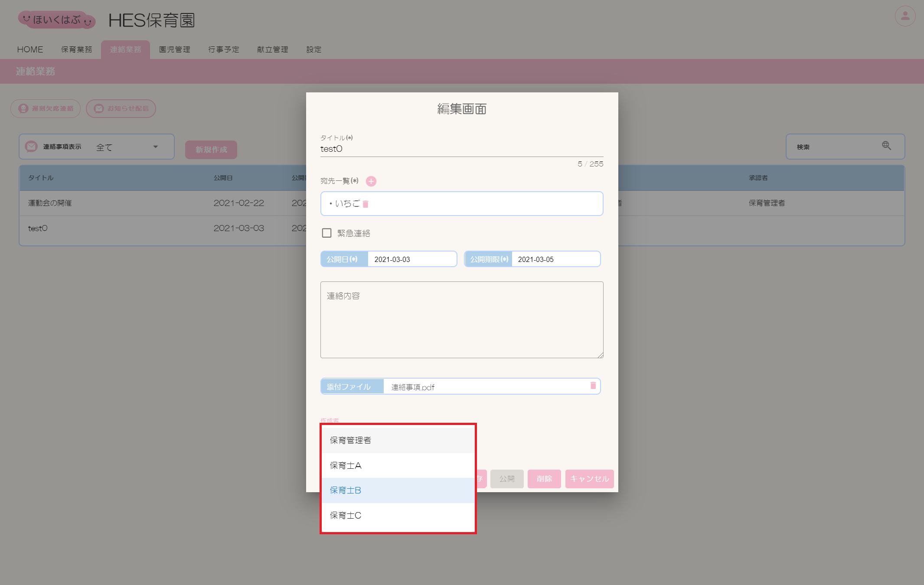Open the 献立管理 tab

point(273,50)
